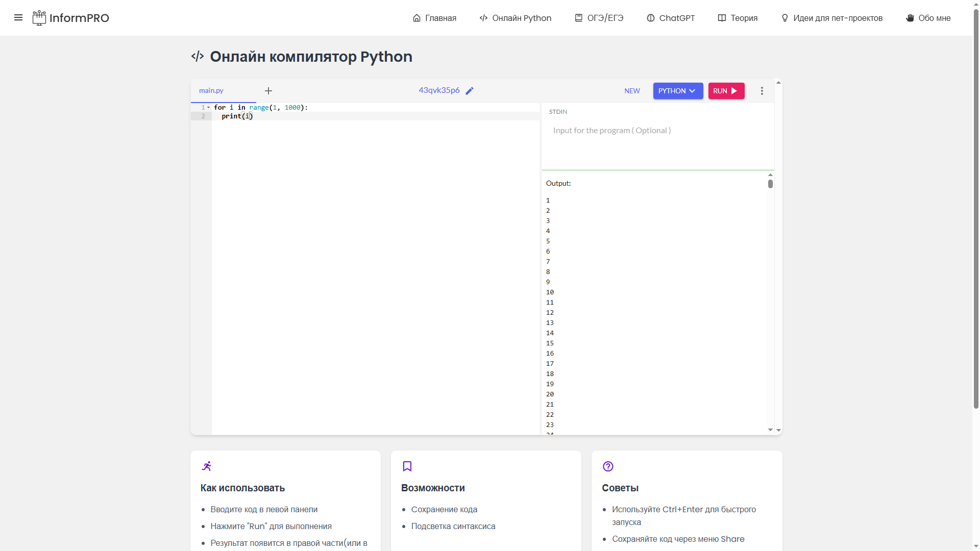Click the ChatGPT brain icon
The width and height of the screenshot is (980, 551).
point(651,18)
